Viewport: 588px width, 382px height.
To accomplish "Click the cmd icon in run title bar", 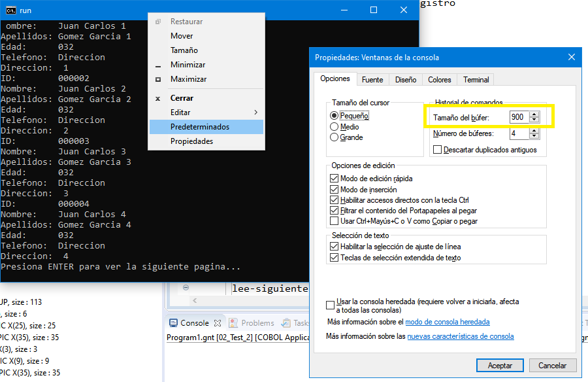I will click(x=11, y=10).
